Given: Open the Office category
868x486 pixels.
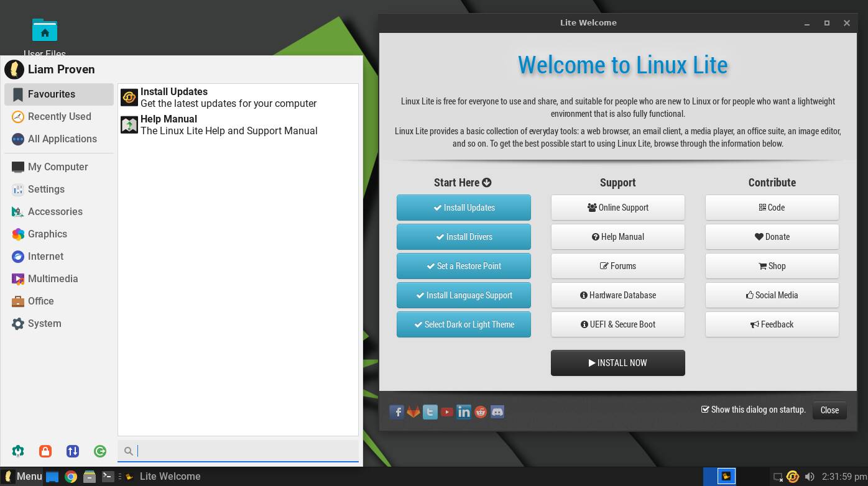Looking at the screenshot, I should coord(59,301).
